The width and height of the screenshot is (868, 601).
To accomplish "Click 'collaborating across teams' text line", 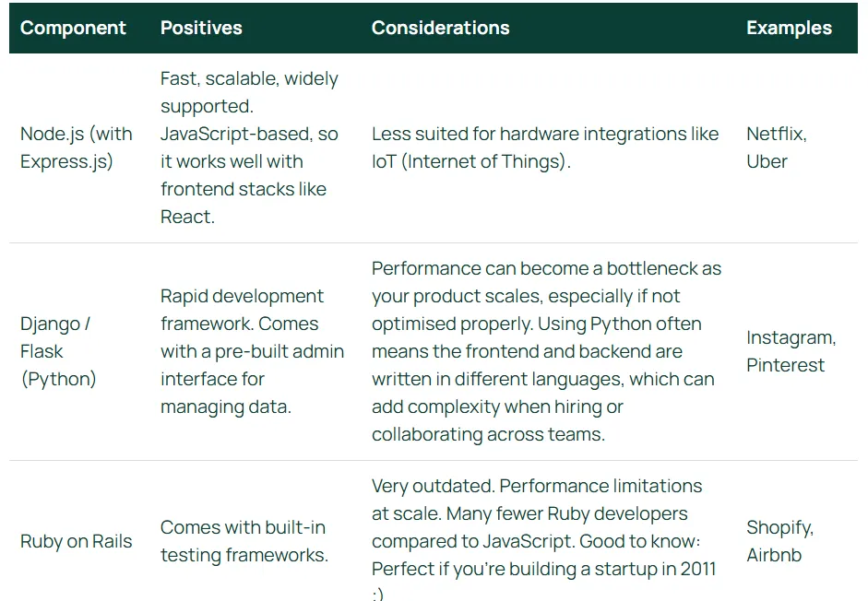I will tap(488, 434).
